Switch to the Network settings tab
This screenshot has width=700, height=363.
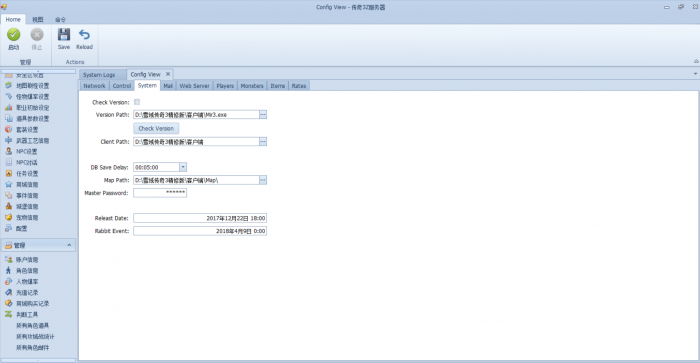(95, 86)
